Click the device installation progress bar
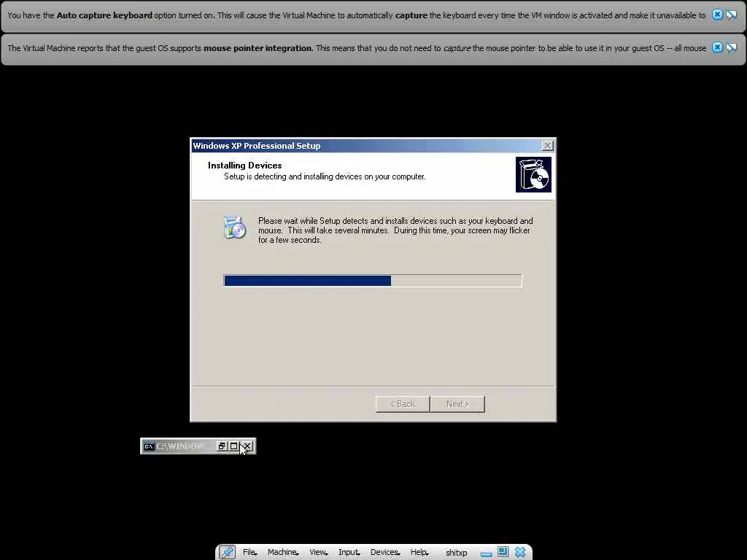747x560 pixels. (373, 281)
